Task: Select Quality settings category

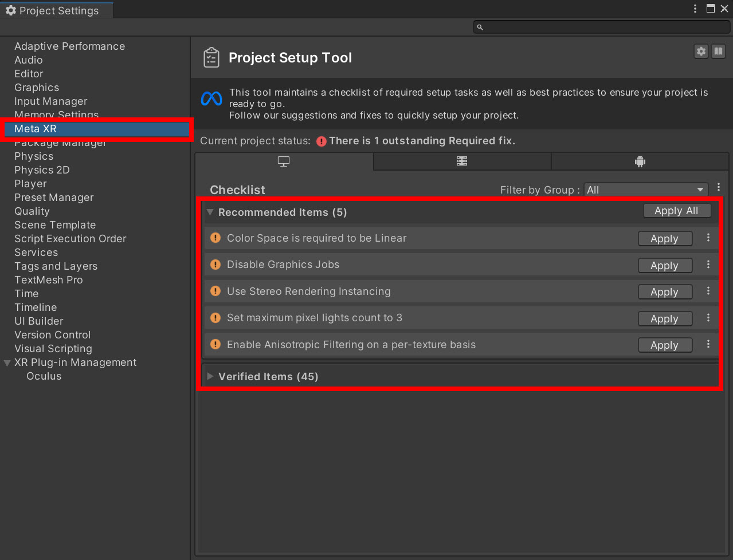Action: [x=32, y=211]
